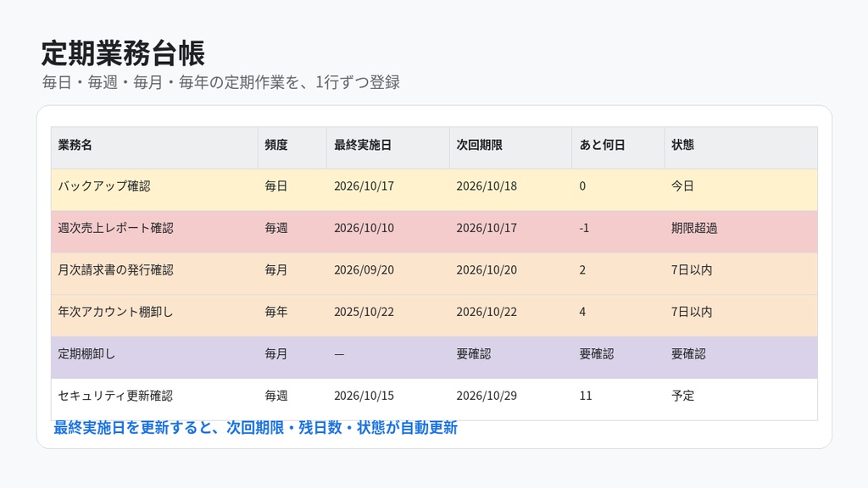Screen dimensions: 868x488
Task: Click 要確認 under the 状態 column
Action: tap(741, 358)
